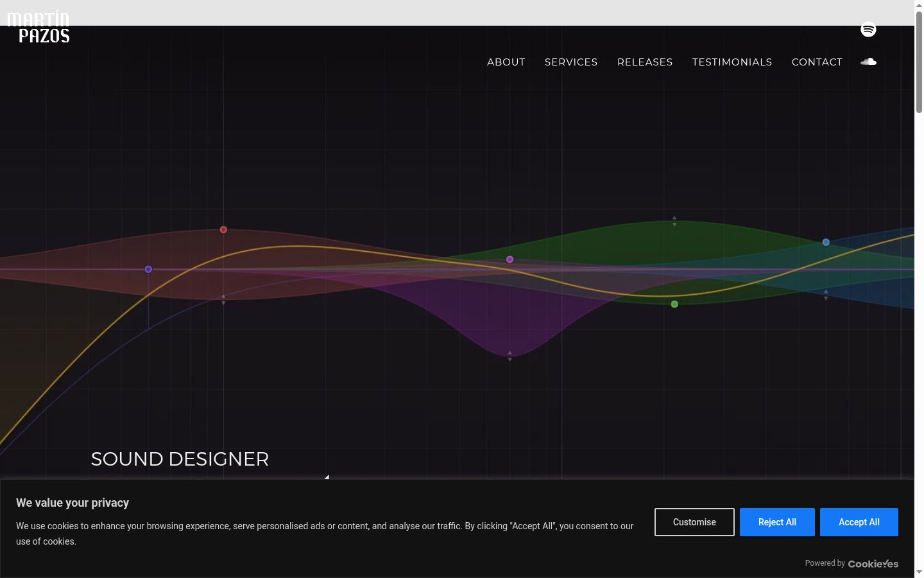924x578 pixels.
Task: Select the red EQ band node
Action: (x=223, y=230)
